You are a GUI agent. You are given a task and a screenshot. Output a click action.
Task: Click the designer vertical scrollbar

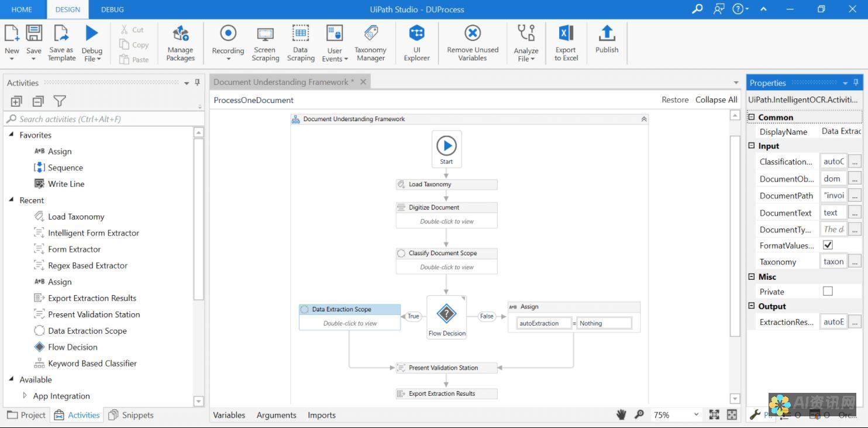735,235
